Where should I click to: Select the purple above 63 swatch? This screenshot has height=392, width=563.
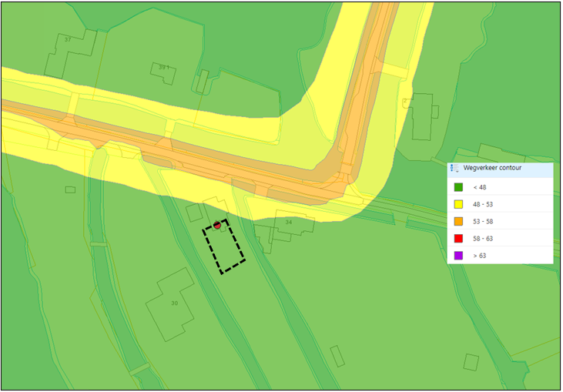coord(458,256)
